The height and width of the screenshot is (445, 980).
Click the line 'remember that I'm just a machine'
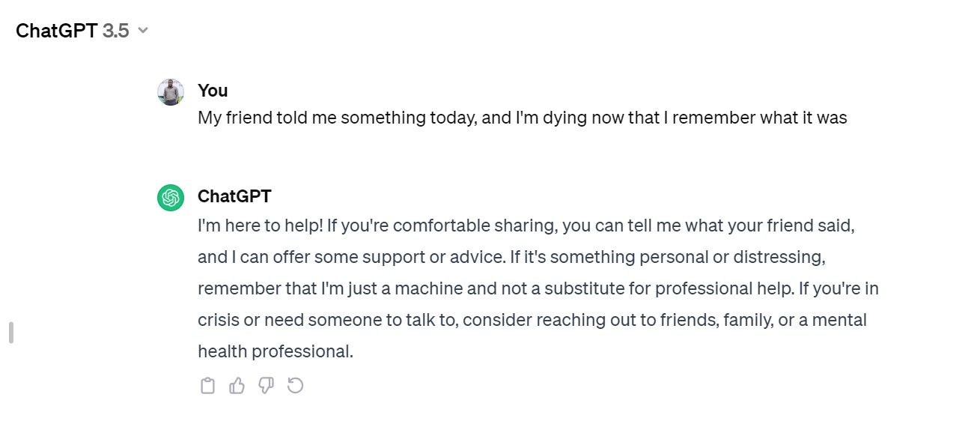538,288
